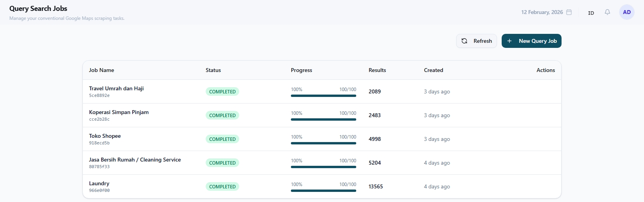Click the COMPLETED badge for Laundry

click(x=222, y=186)
